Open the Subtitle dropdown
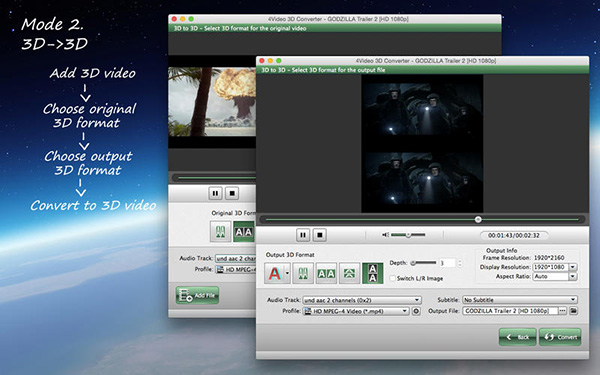Image resolution: width=600 pixels, height=375 pixels. click(x=520, y=300)
